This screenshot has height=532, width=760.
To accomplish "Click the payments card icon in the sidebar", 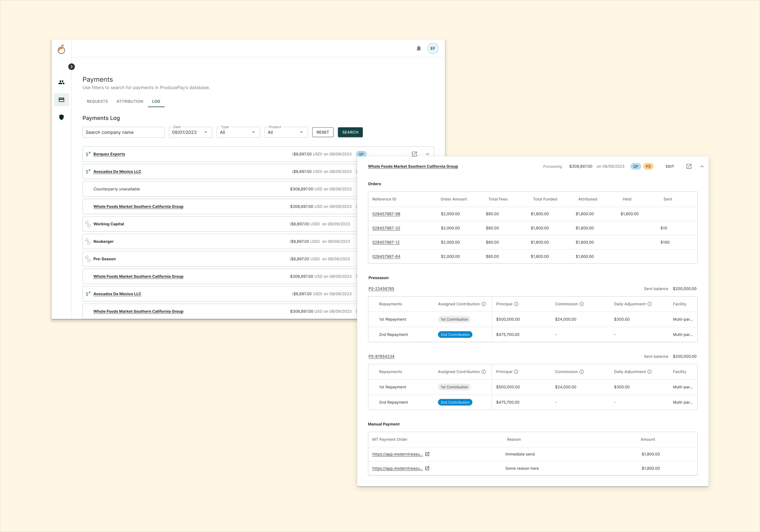I will point(62,100).
